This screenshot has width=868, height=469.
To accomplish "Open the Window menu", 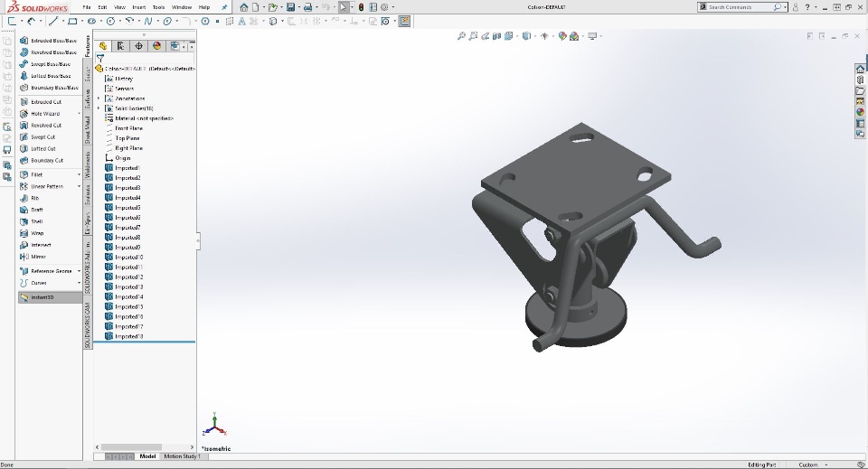I will point(182,7).
